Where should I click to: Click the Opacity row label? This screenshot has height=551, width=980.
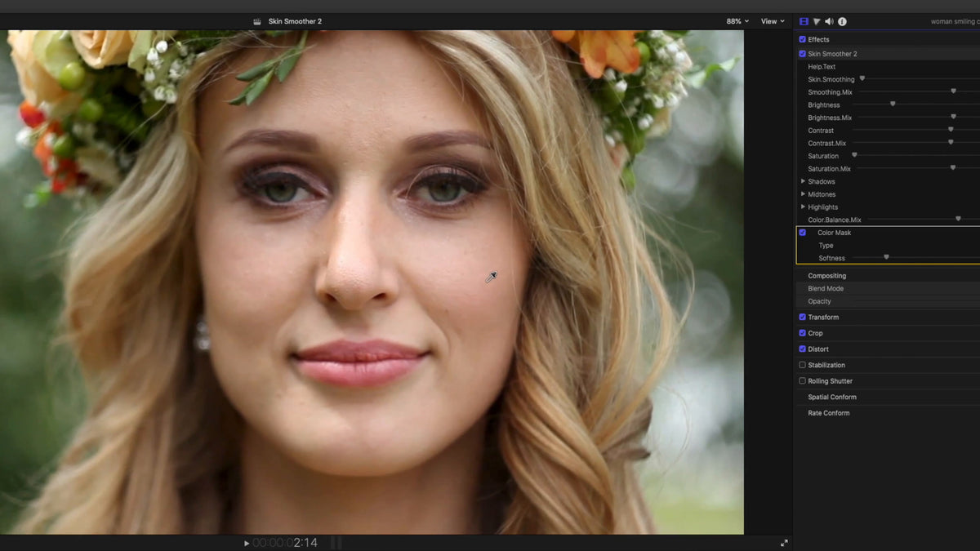pos(819,302)
